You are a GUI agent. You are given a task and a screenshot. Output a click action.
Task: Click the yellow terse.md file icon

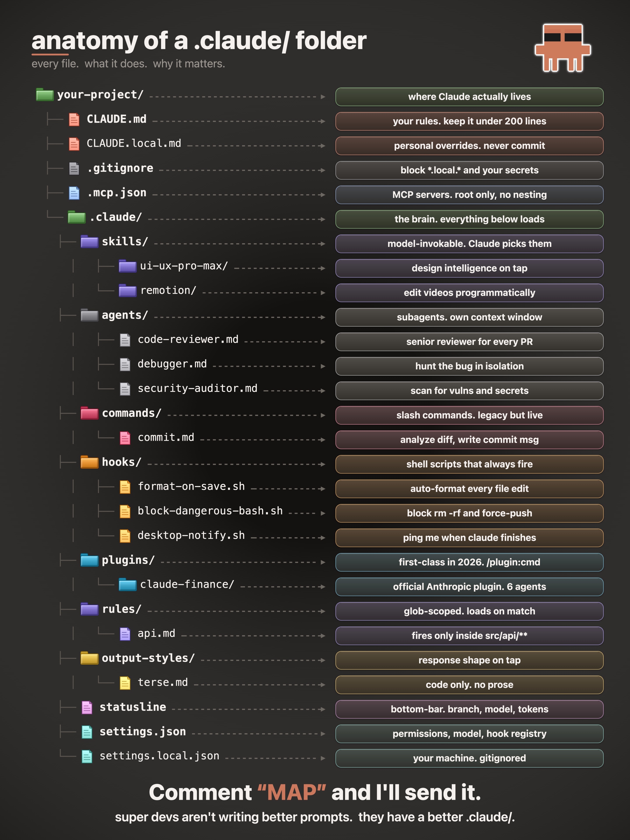[x=125, y=683]
